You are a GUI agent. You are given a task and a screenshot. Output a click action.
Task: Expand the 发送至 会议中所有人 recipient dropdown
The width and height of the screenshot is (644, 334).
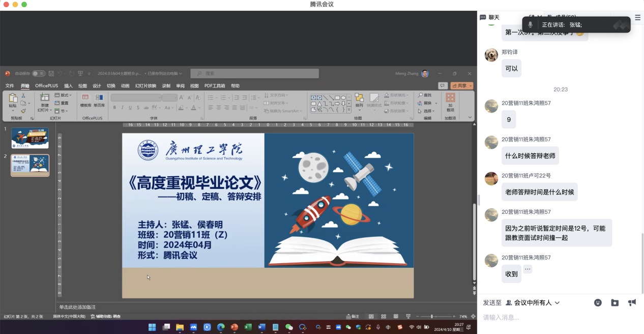click(x=557, y=302)
